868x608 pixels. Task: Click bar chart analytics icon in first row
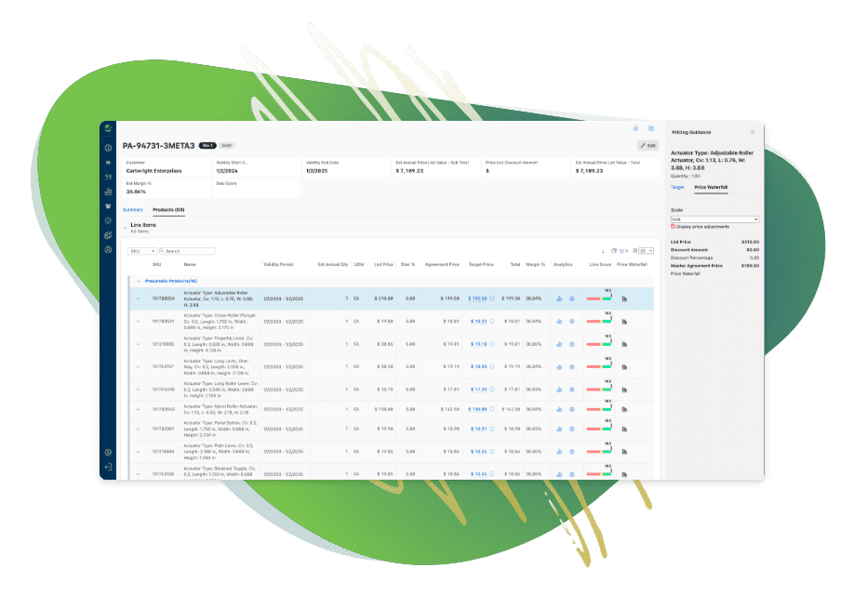559,298
